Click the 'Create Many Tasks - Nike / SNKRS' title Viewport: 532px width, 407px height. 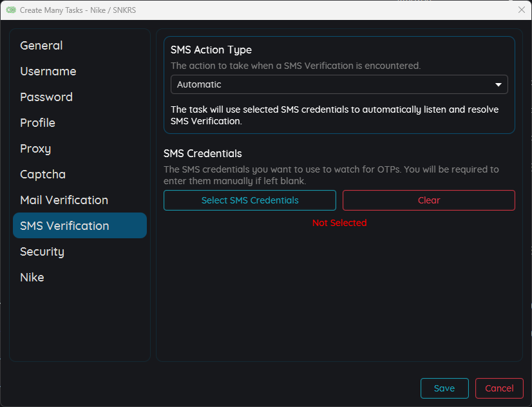(x=78, y=10)
